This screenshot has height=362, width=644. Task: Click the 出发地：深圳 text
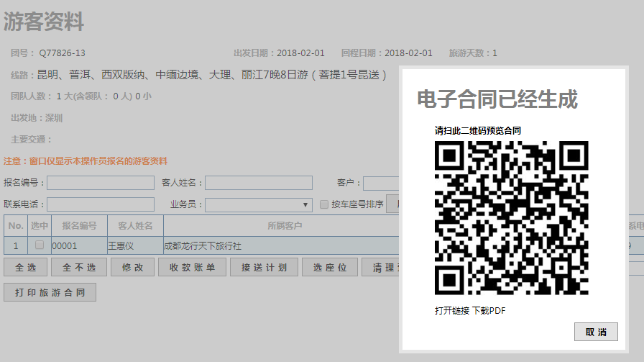[37, 118]
